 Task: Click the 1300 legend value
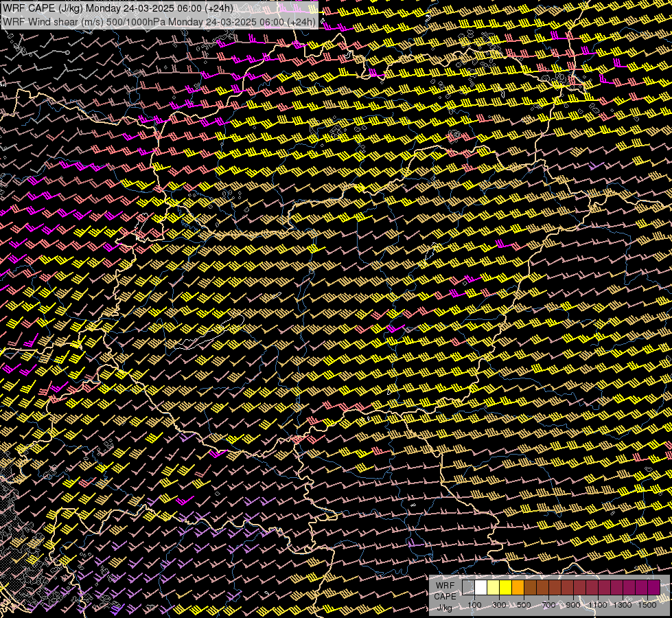coord(623,605)
